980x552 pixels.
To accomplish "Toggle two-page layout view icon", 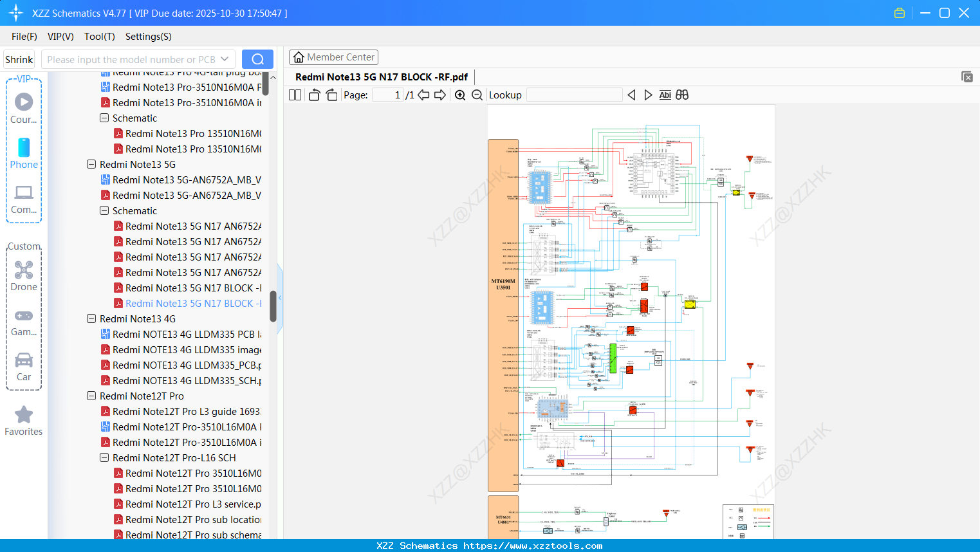I will point(295,95).
